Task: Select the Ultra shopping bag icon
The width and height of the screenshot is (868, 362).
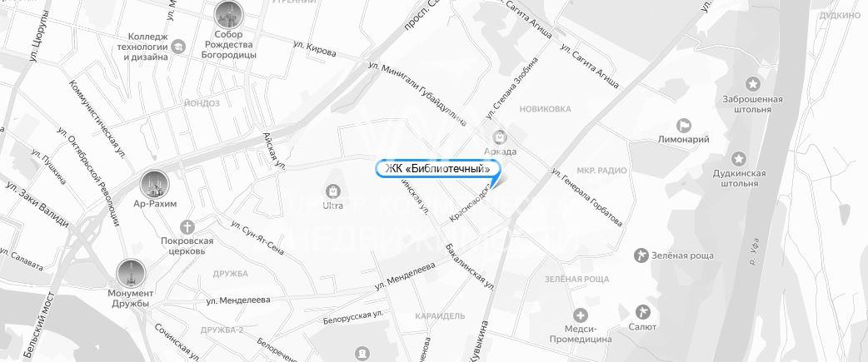Action: coord(332,191)
